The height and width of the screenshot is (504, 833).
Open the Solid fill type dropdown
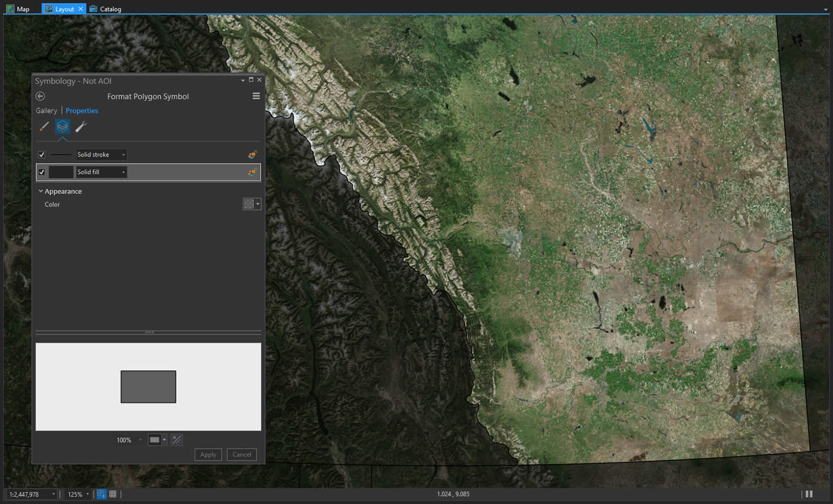pos(101,173)
